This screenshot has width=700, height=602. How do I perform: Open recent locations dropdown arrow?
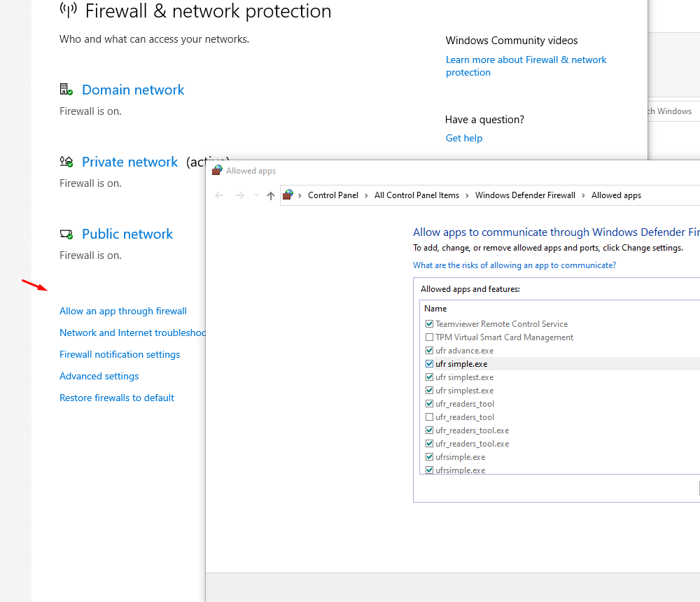(x=256, y=195)
